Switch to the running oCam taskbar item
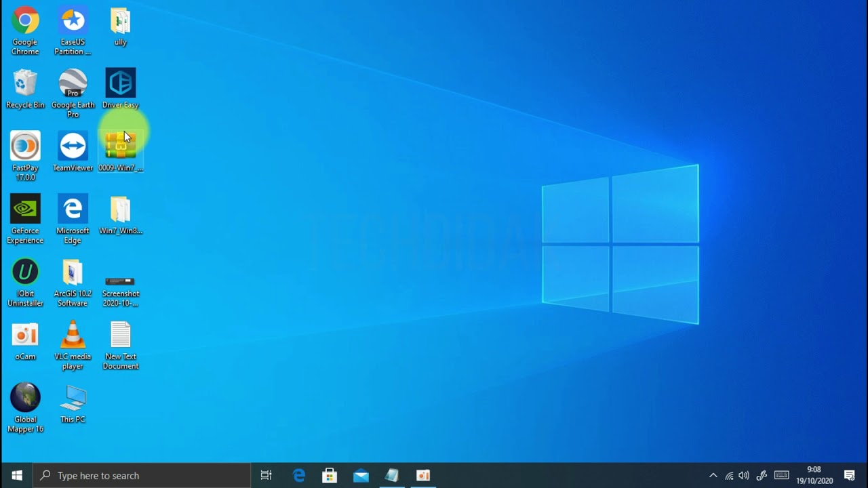Viewport: 868px width, 488px height. coord(423,475)
